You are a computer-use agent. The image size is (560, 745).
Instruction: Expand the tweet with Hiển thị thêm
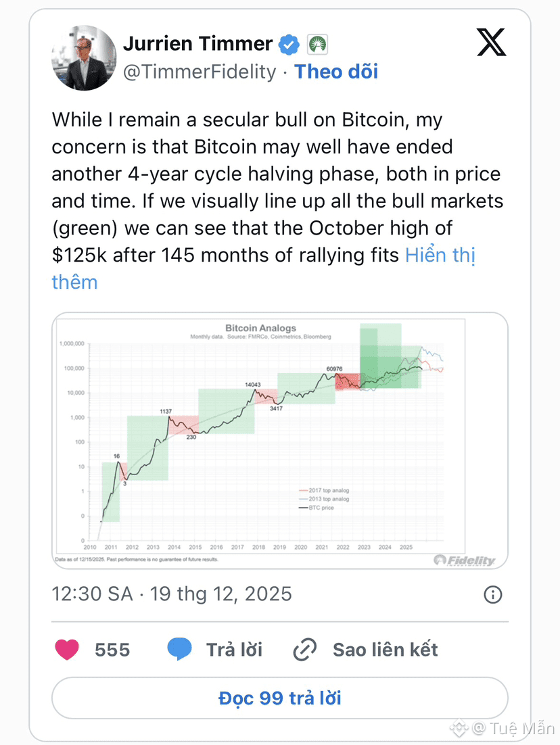tap(440, 256)
